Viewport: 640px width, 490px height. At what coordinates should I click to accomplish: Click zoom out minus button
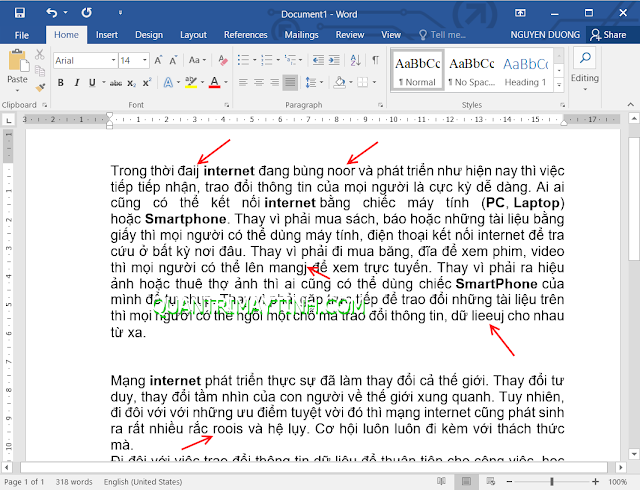509,482
